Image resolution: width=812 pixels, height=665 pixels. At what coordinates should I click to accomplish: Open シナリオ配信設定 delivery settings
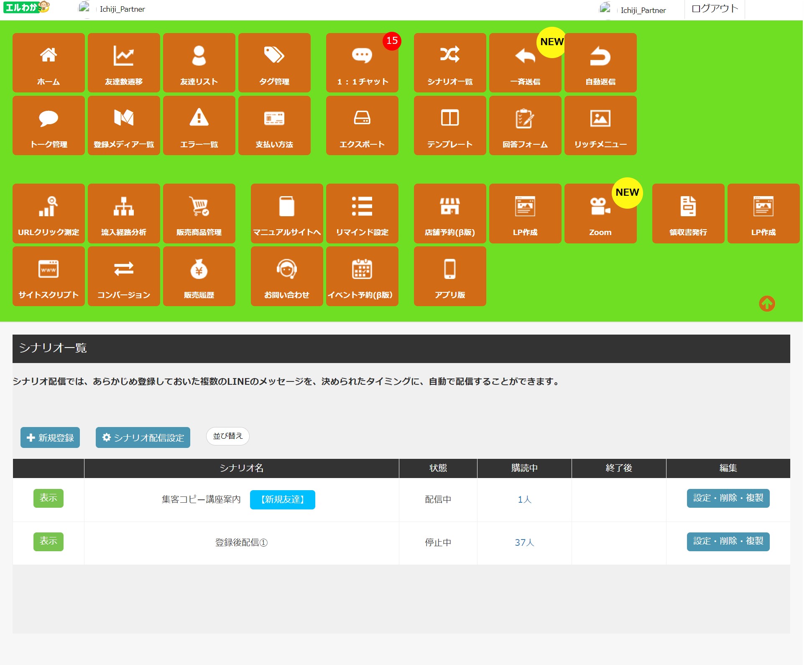click(143, 437)
